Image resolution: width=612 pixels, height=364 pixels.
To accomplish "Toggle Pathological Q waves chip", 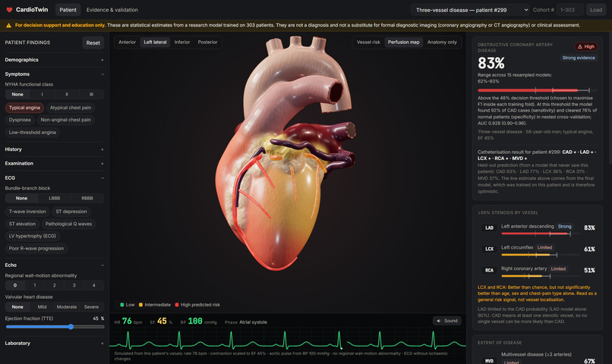I will 68,224.
